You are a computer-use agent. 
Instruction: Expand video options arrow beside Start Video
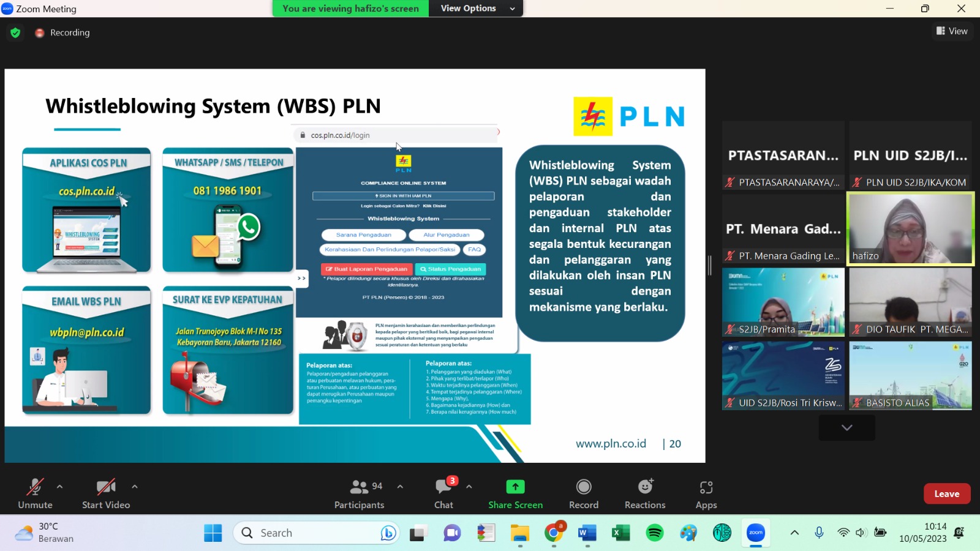[x=135, y=487]
